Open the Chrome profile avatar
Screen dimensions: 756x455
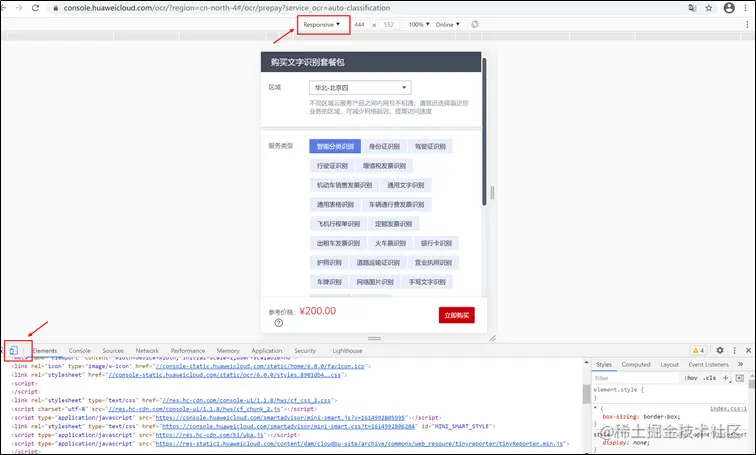(x=729, y=8)
